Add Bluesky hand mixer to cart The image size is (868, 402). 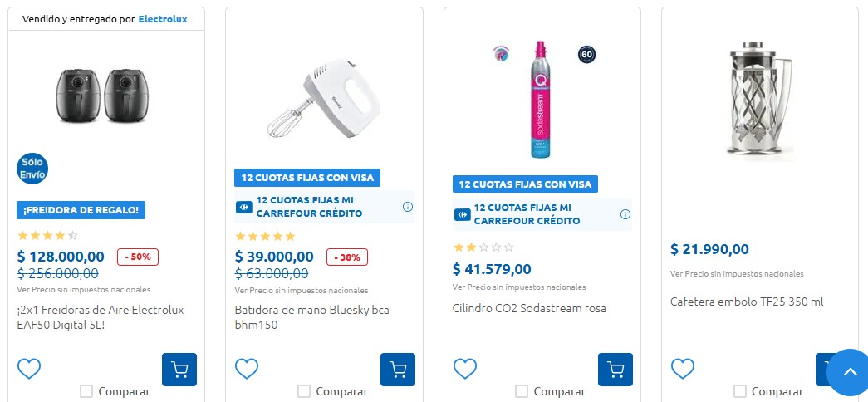397,370
